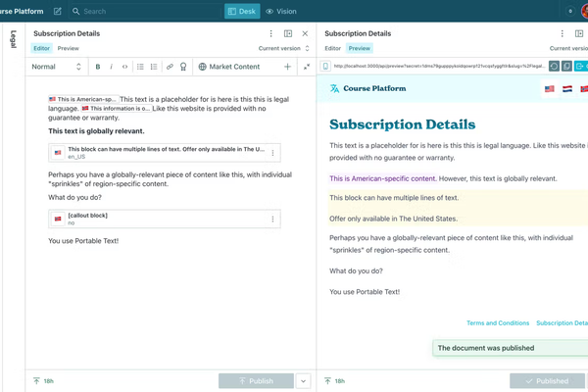Click the left footer 18h review-changes badge

click(x=43, y=381)
